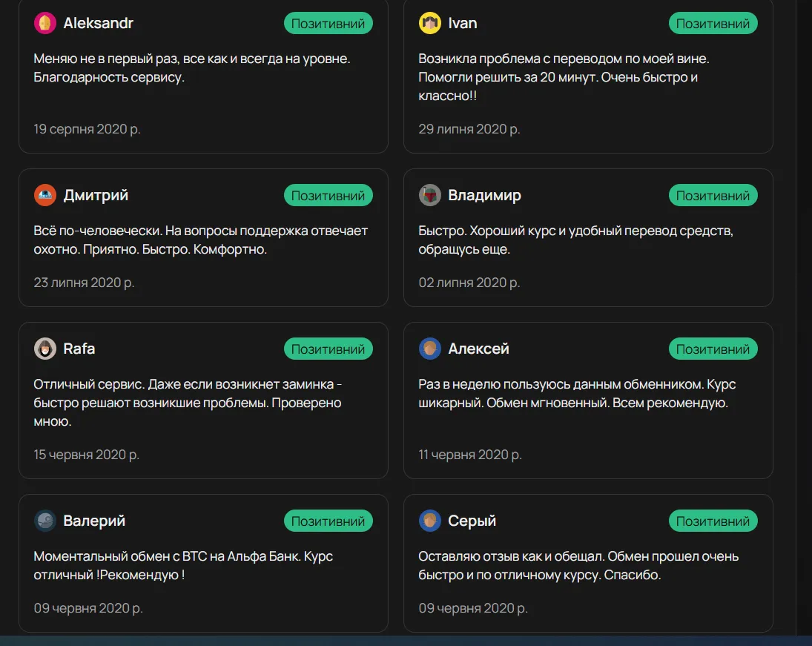Select the Позитивний label on Дмитрий's review

coord(329,195)
